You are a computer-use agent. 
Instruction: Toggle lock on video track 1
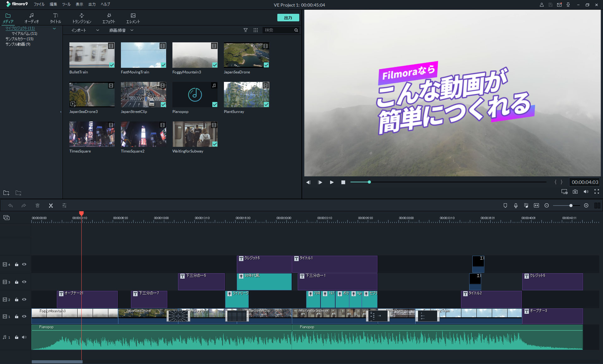pyautogui.click(x=17, y=317)
